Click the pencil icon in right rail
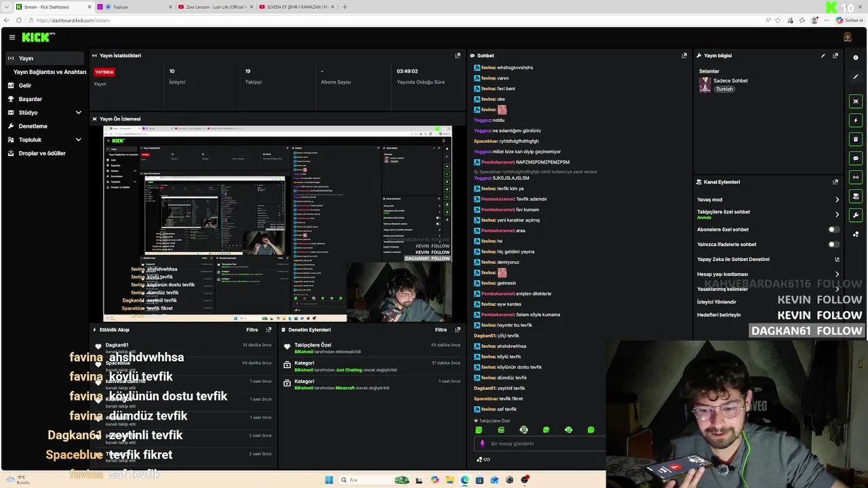 point(856,77)
